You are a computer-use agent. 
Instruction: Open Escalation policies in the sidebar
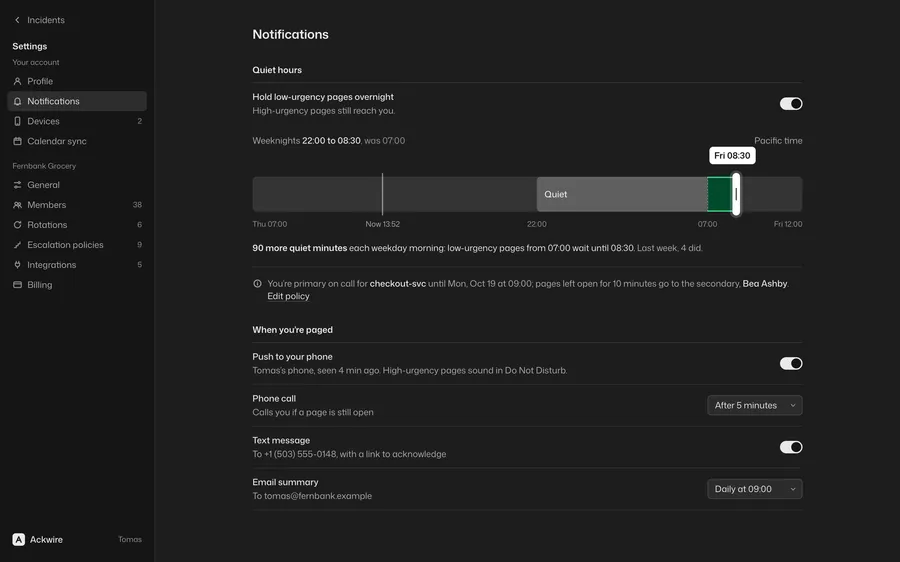click(77, 245)
